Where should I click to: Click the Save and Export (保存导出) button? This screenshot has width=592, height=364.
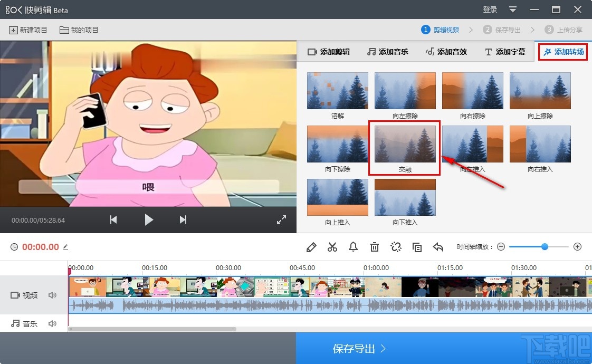pyautogui.click(x=444, y=349)
